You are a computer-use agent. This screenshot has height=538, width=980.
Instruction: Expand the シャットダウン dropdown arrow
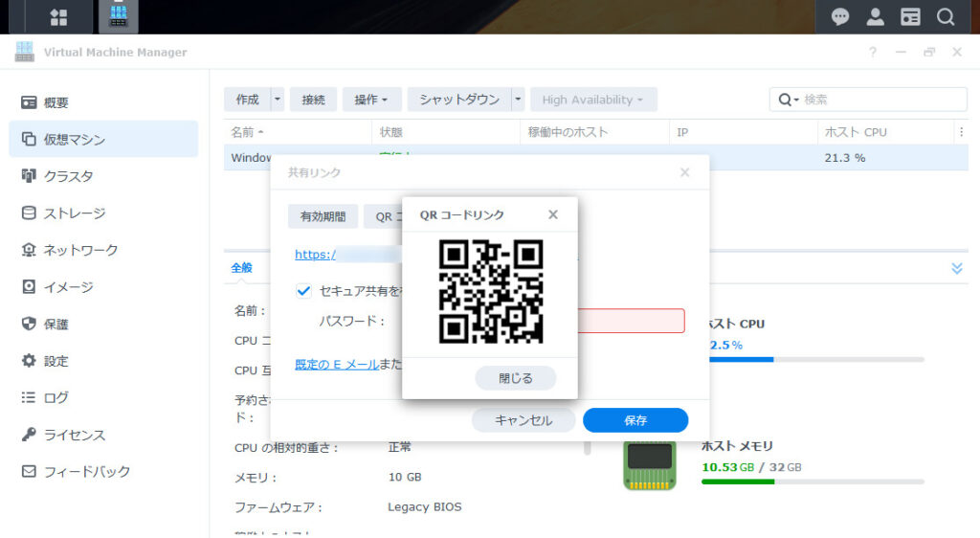pos(518,100)
